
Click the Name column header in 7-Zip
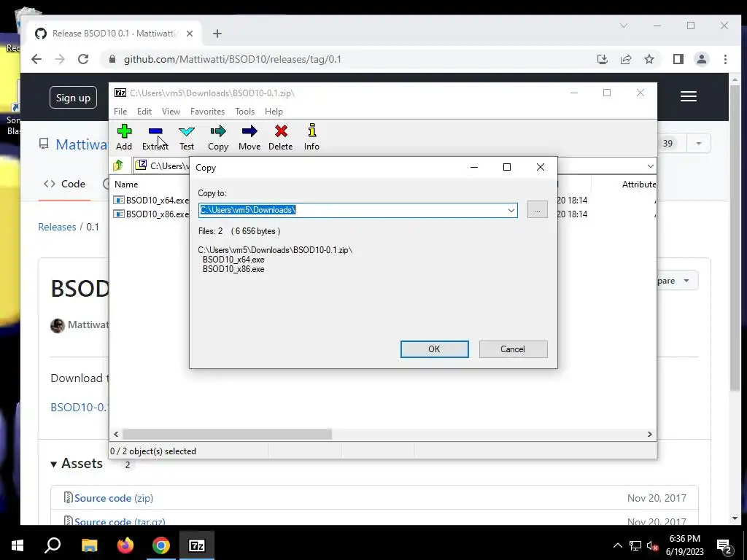coord(125,184)
